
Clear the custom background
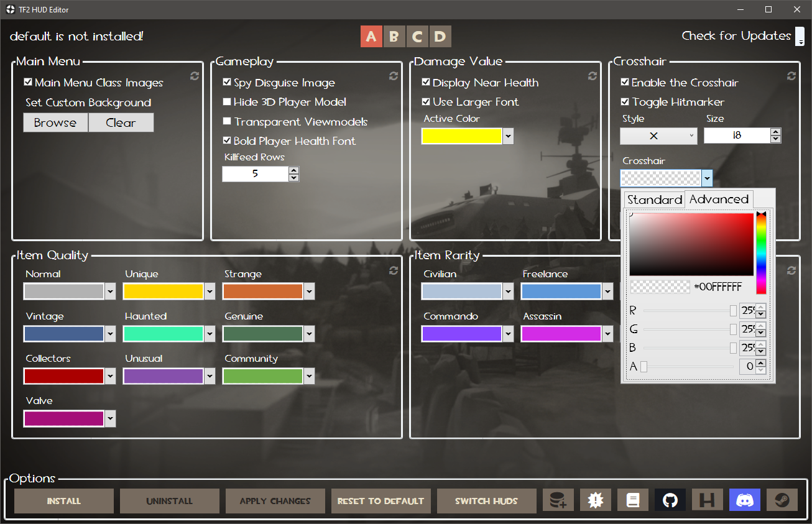pos(121,122)
